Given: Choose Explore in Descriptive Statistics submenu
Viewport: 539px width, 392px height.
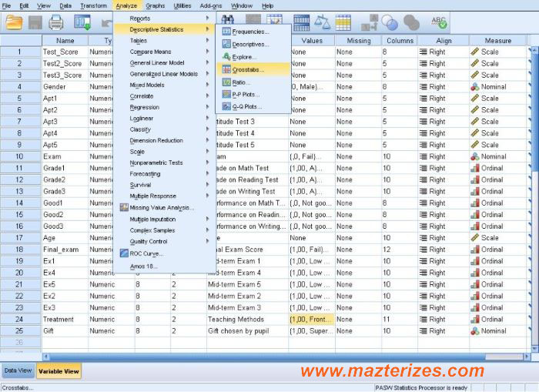Looking at the screenshot, I should click(253, 57).
